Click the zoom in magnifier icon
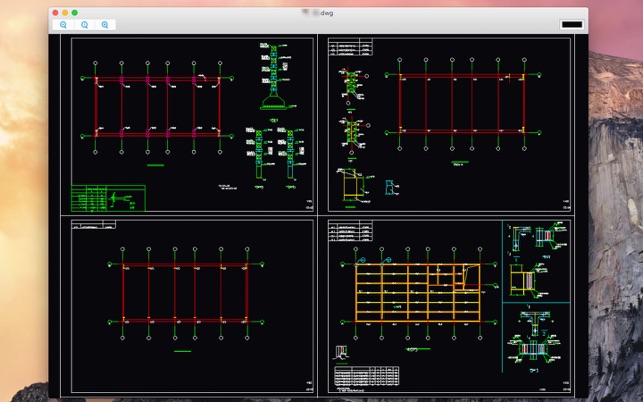The image size is (643, 402). click(x=105, y=25)
